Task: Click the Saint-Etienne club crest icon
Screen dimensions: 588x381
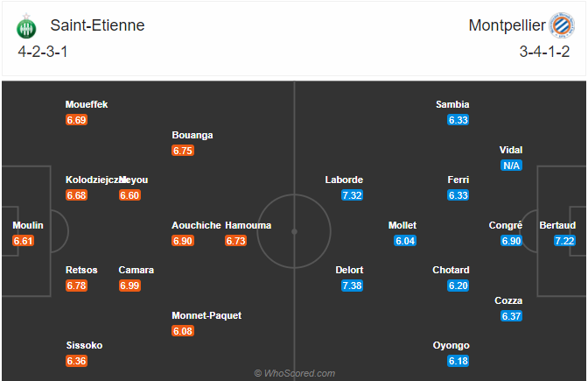Action: 27,27
